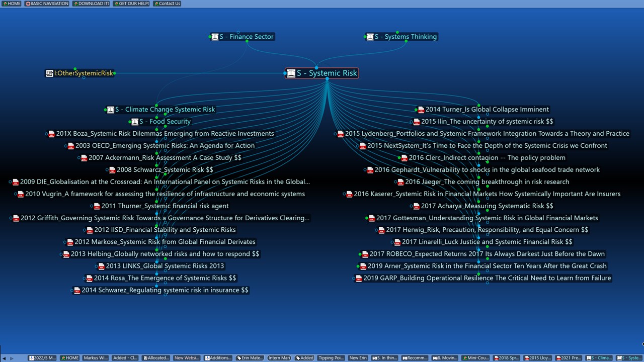Open the HOME pin in the top bar
644x362 pixels.
coord(12,4)
